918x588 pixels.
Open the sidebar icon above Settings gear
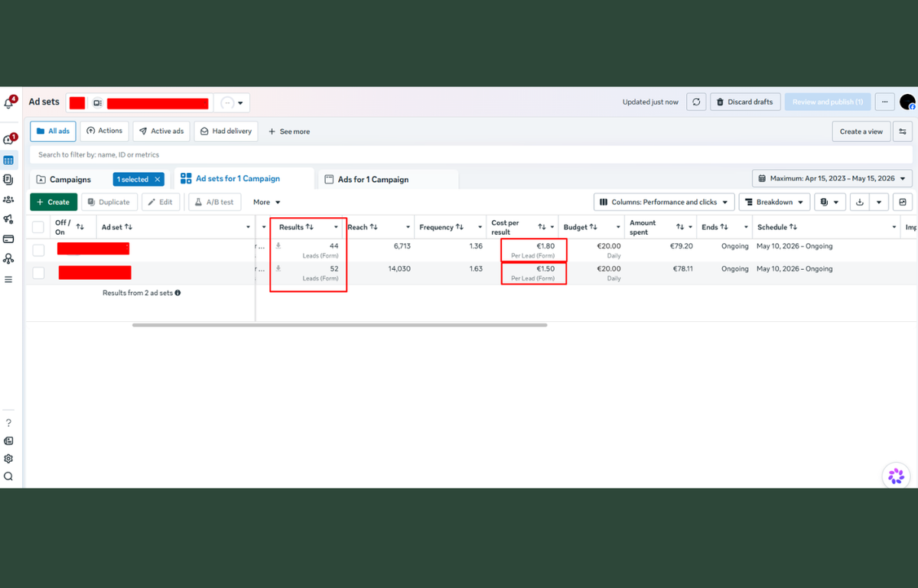(x=8, y=440)
